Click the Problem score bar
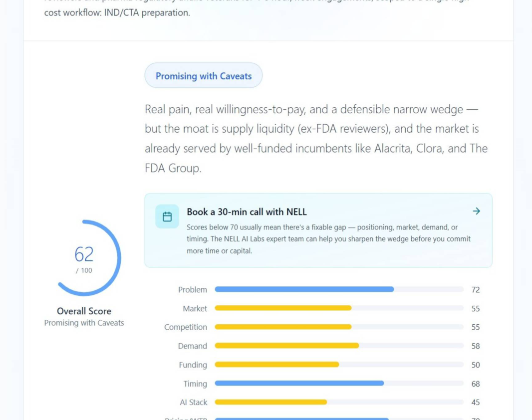This screenshot has width=532, height=420. [x=339, y=289]
